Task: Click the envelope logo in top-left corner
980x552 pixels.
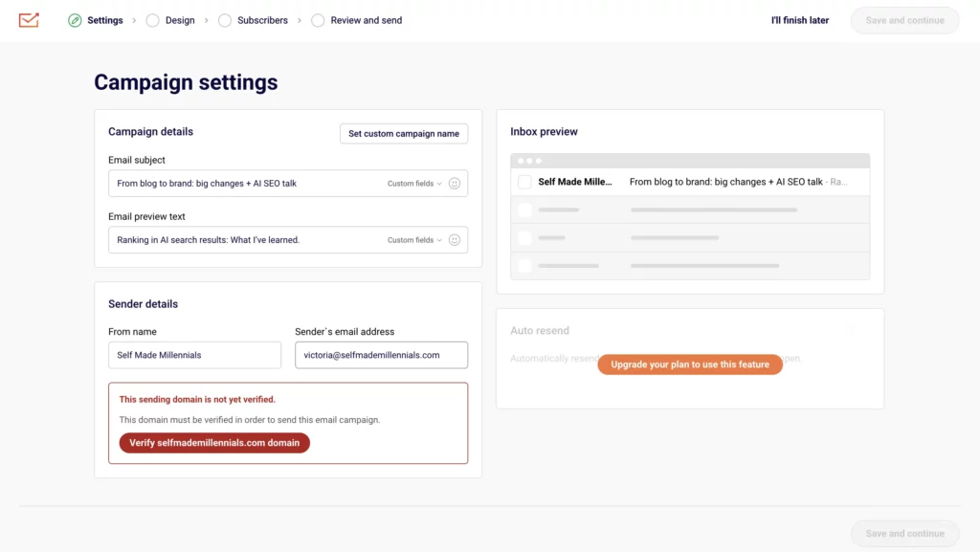Action: click(x=29, y=20)
